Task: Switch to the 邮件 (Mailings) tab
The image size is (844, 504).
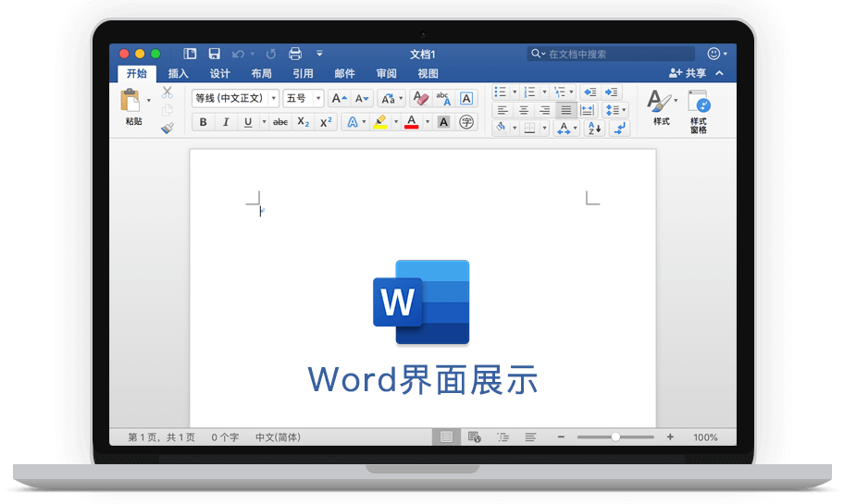Action: pos(344,74)
